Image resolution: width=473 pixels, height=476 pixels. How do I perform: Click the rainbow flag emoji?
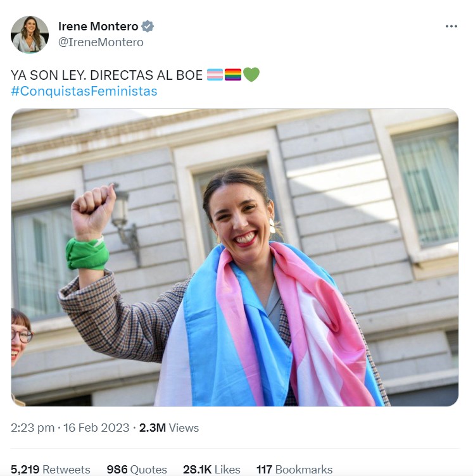click(233, 75)
